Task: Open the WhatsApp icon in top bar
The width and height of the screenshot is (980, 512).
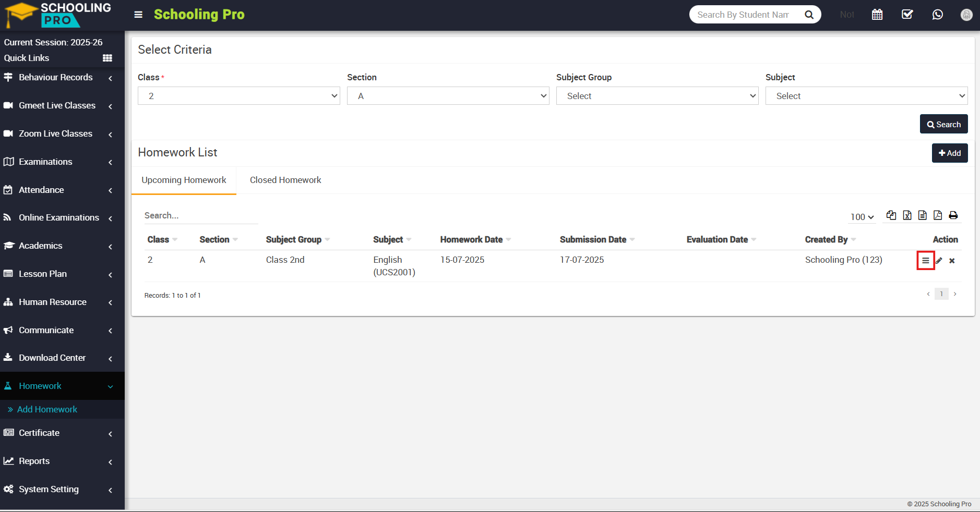Action: tap(938, 15)
